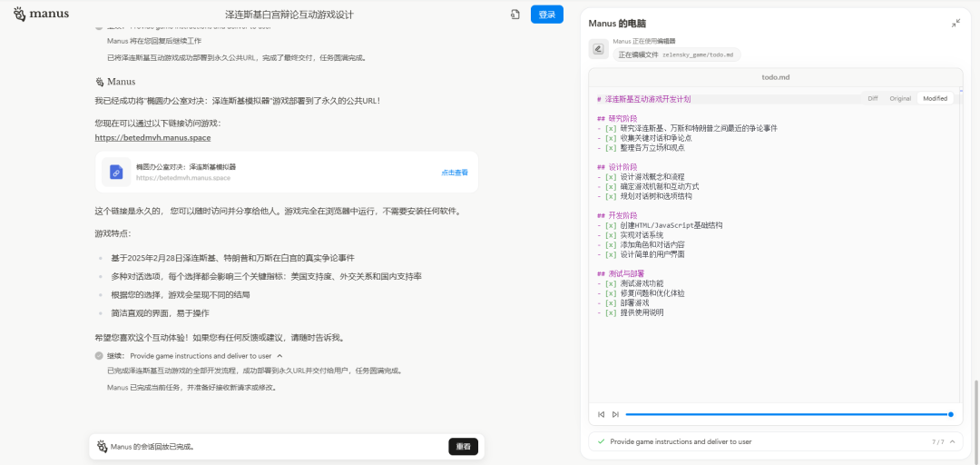
Task: Open the files icon beside login button
Action: [514, 15]
